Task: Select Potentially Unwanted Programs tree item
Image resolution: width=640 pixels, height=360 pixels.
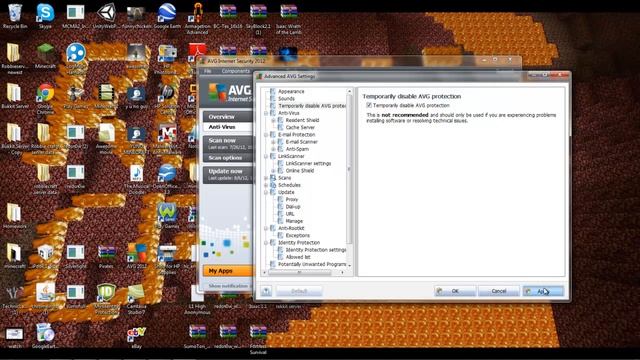Action: tap(312, 264)
